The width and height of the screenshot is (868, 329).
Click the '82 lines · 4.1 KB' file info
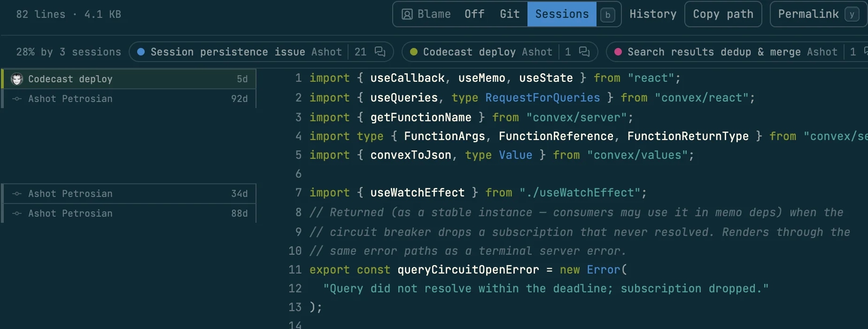pyautogui.click(x=69, y=14)
